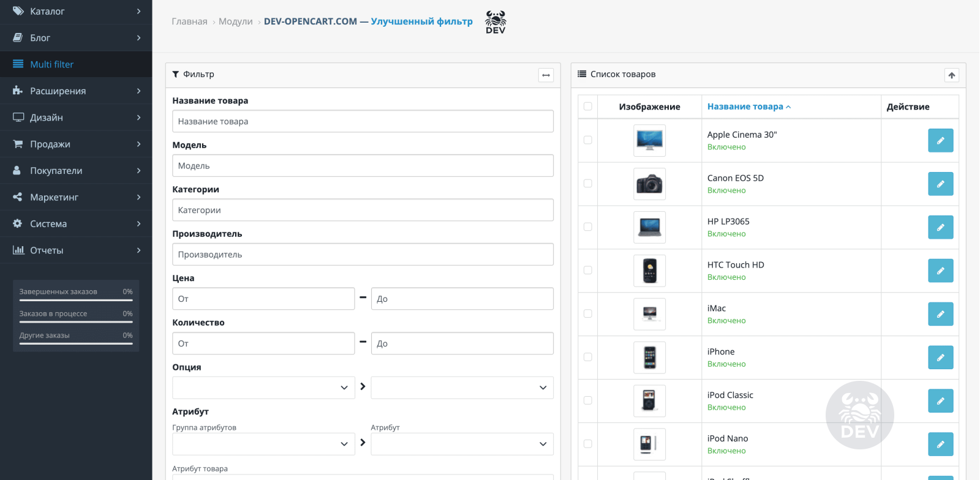Click the list icon beside Список товаров
The image size is (980, 480).
[x=582, y=74]
